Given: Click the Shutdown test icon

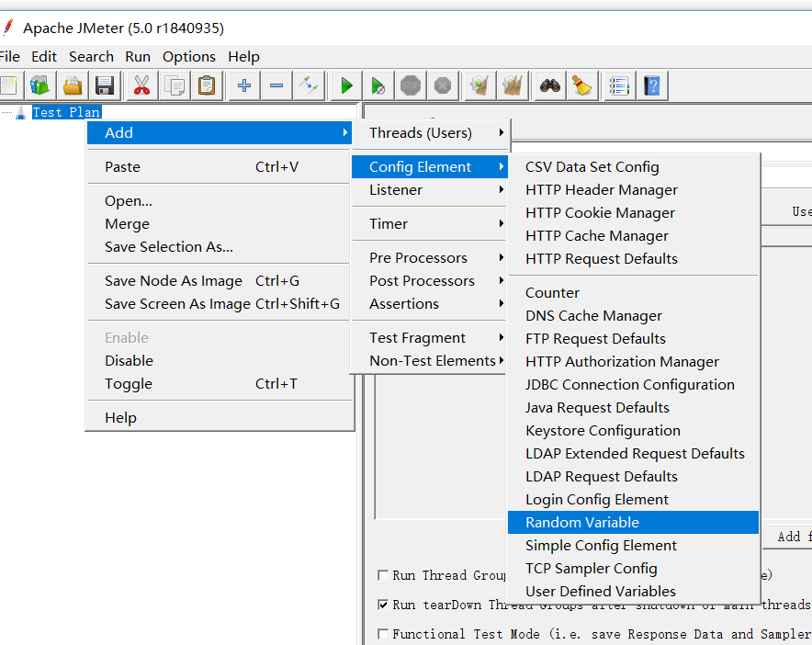Looking at the screenshot, I should click(x=442, y=85).
